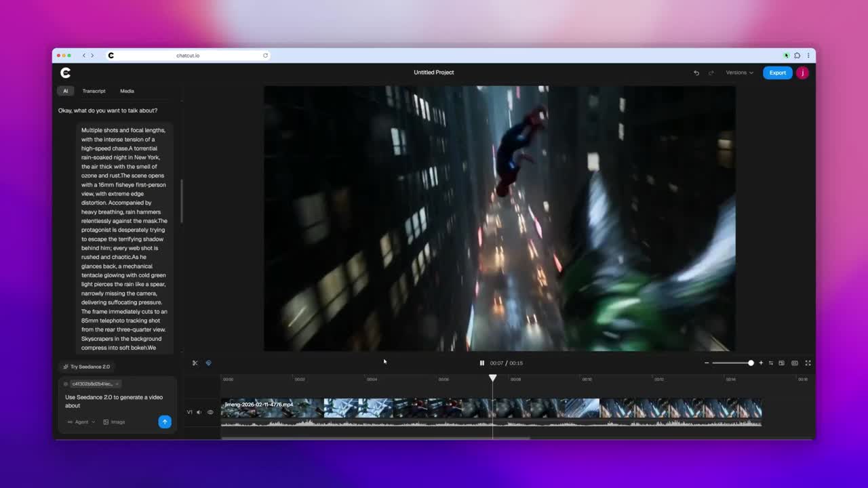
Task: Enter fullscreen preview mode
Action: tap(808, 363)
